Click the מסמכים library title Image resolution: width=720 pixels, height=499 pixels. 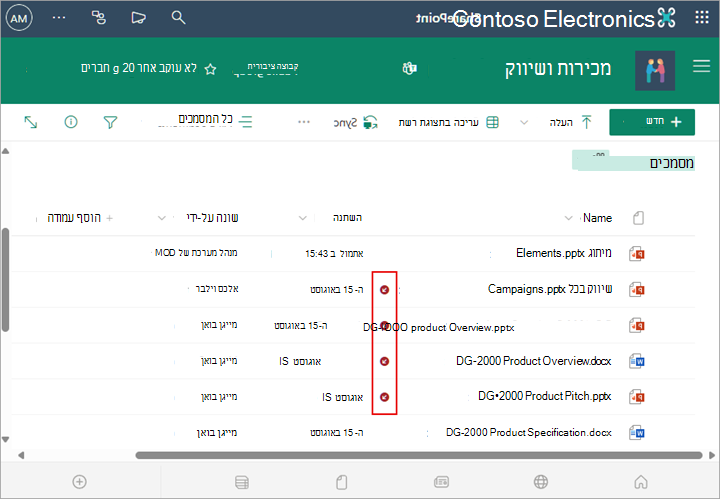671,163
